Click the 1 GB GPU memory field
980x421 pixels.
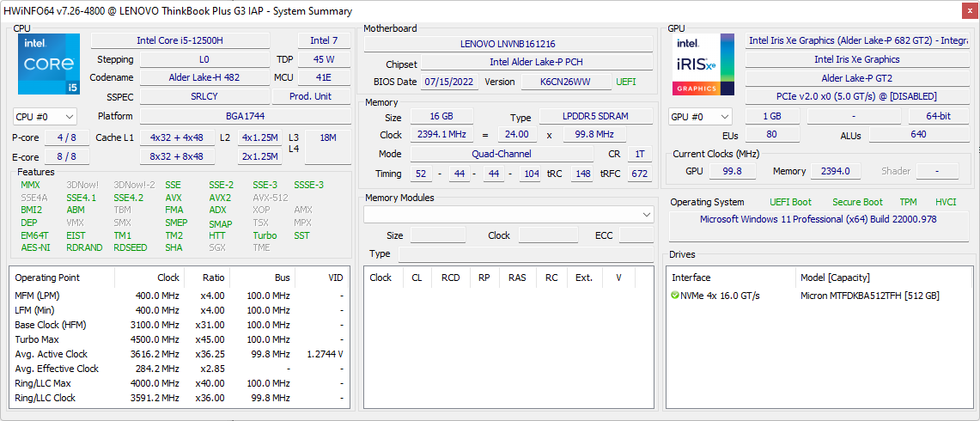tap(772, 116)
